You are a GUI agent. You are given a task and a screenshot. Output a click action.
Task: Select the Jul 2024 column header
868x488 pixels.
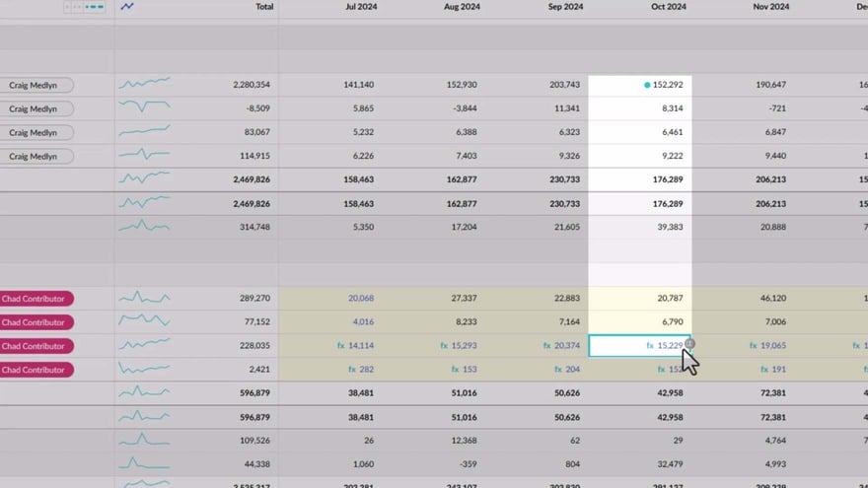359,7
